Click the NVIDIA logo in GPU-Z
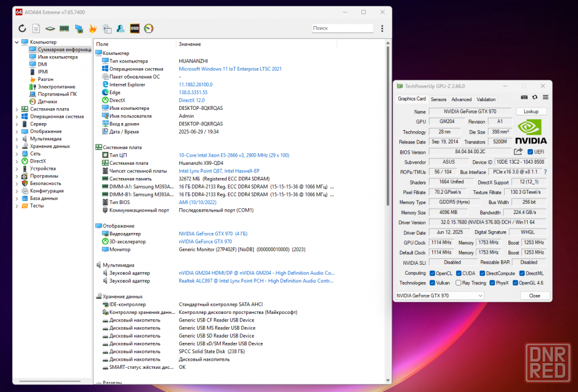 coord(531,132)
